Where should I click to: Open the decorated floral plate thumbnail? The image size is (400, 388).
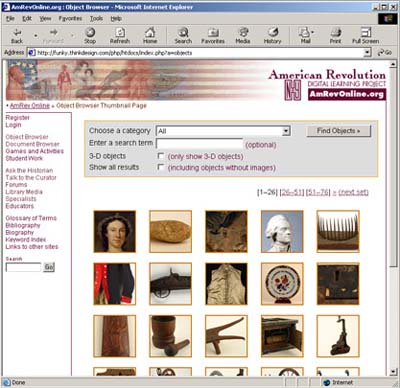pos(282,284)
